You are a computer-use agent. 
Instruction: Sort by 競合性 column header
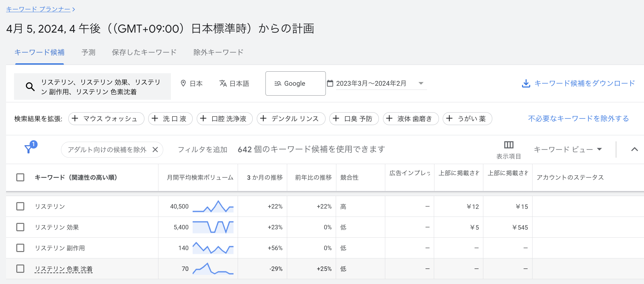[x=349, y=177]
